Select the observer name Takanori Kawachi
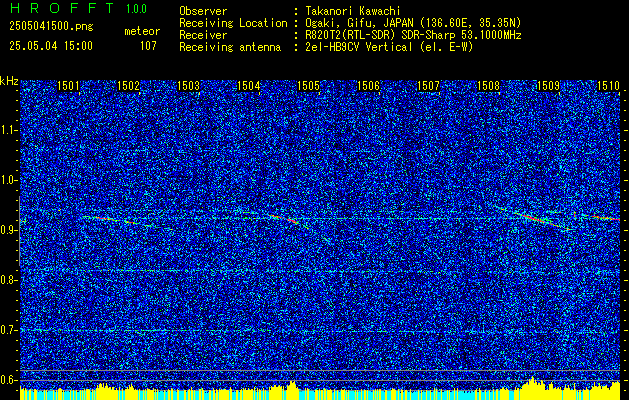Screen dimensions: 629x400 click(352, 11)
